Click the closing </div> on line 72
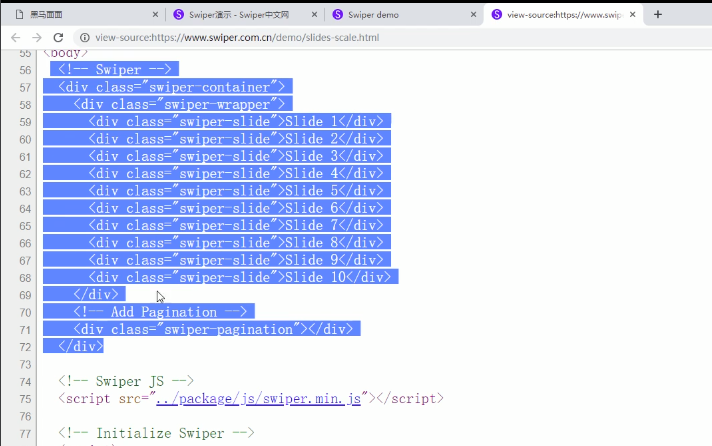Image resolution: width=712 pixels, height=446 pixels. pos(81,346)
